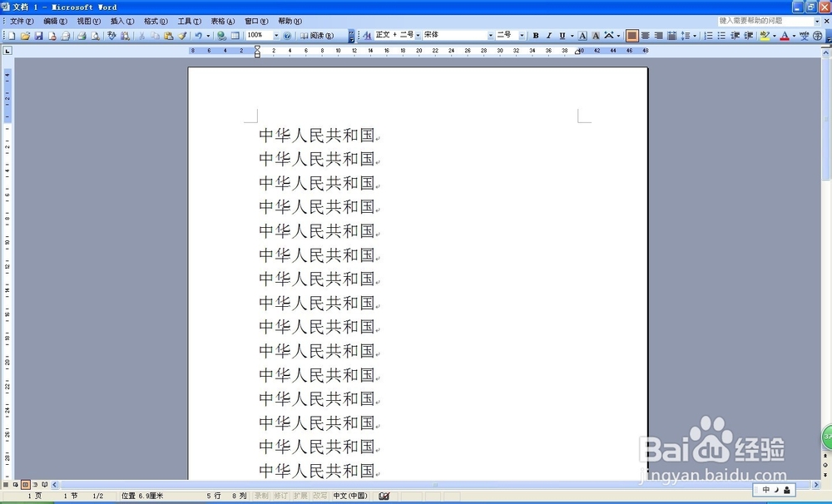Viewport: 832px width, 504px height.
Task: Toggle distributed alignment
Action: (x=671, y=36)
